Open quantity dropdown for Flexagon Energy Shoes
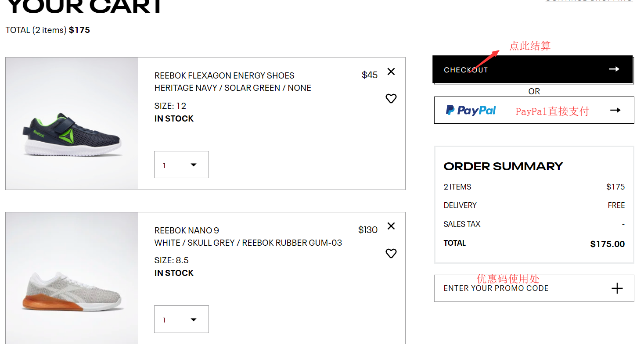The width and height of the screenshot is (644, 344). point(181,165)
